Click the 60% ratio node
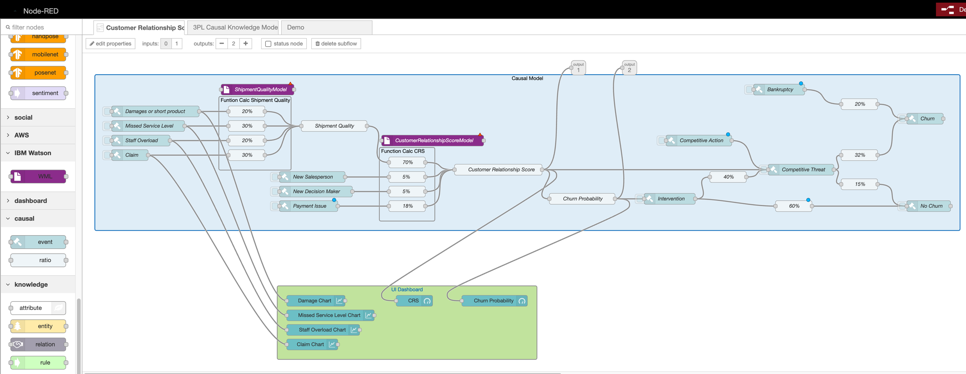 (x=794, y=206)
